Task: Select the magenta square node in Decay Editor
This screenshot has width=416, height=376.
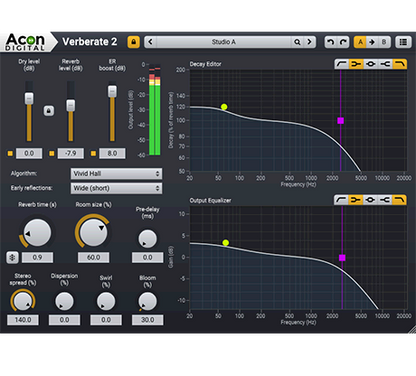Action: pos(340,121)
